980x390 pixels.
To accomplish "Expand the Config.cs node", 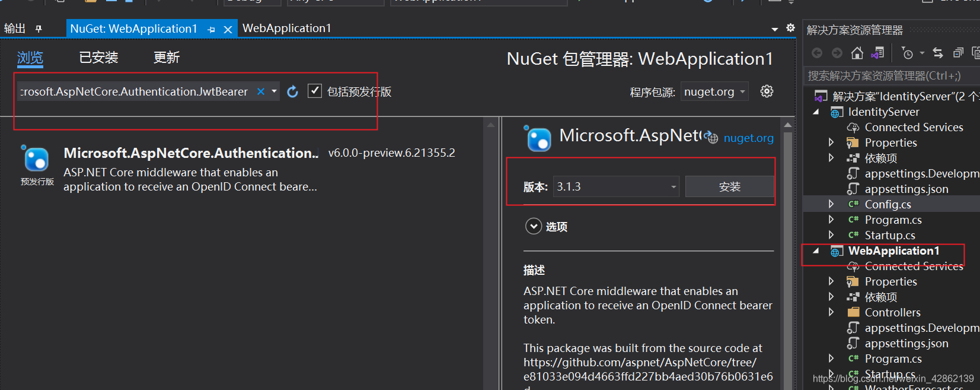I will click(x=831, y=204).
